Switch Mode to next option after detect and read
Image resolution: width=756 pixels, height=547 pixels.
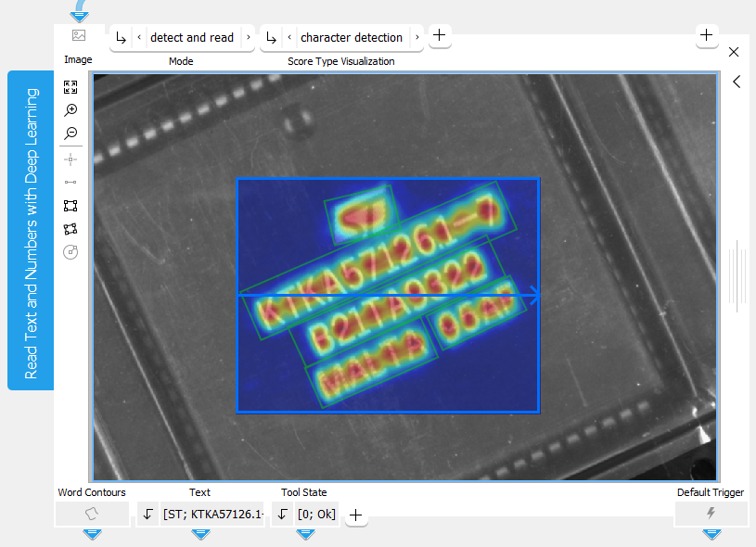248,38
